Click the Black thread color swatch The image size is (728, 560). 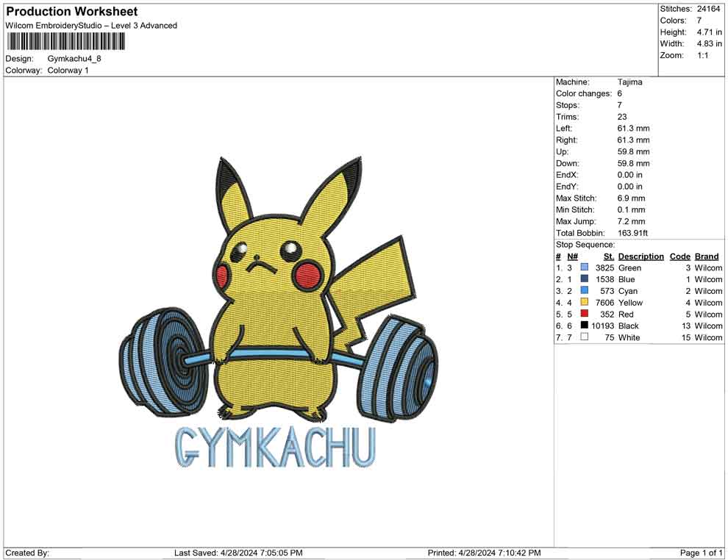click(x=585, y=326)
